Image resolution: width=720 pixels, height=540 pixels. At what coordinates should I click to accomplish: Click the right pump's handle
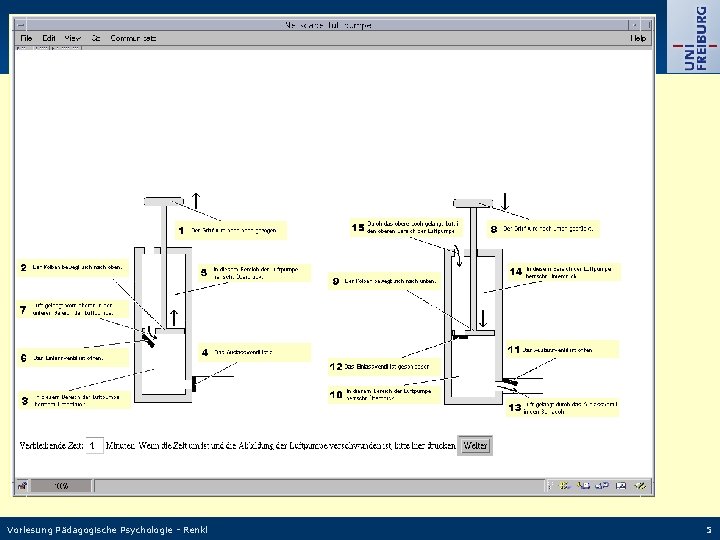pyautogui.click(x=473, y=203)
